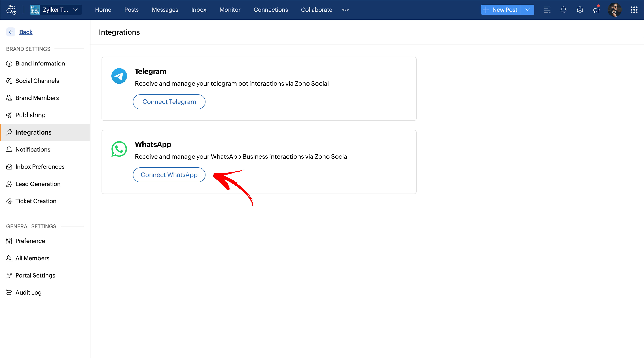Open Brand Members settings
This screenshot has width=644, height=358.
tap(45, 98)
